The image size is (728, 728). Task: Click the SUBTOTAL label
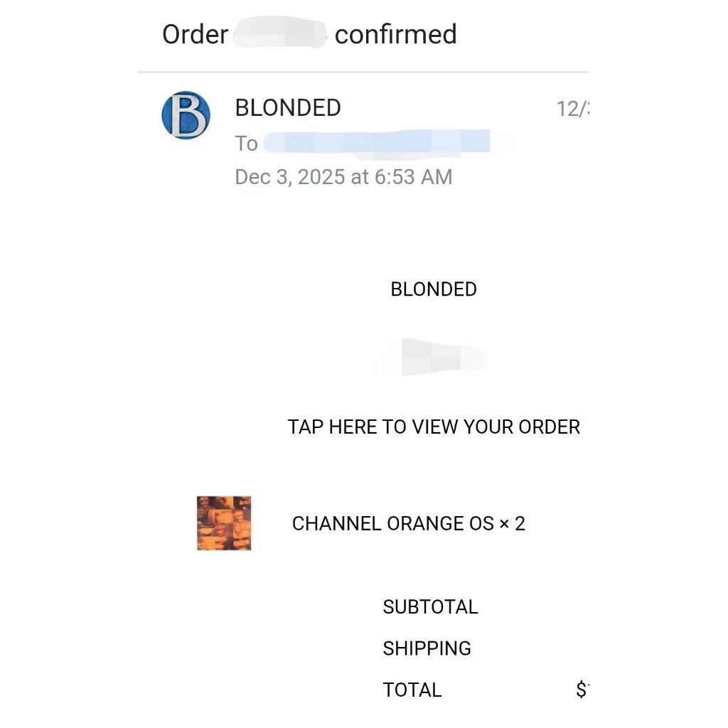tap(430, 607)
